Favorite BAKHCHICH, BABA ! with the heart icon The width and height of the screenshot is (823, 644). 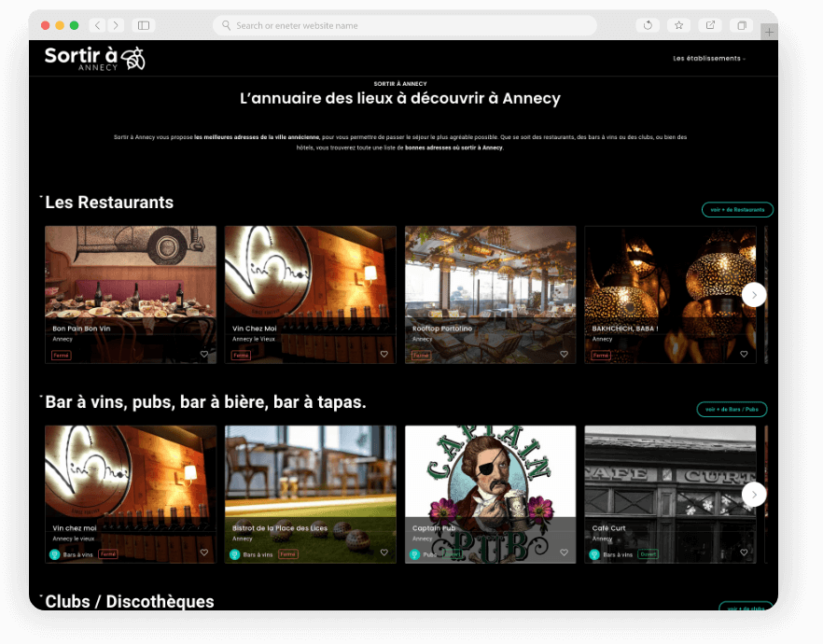(x=744, y=355)
